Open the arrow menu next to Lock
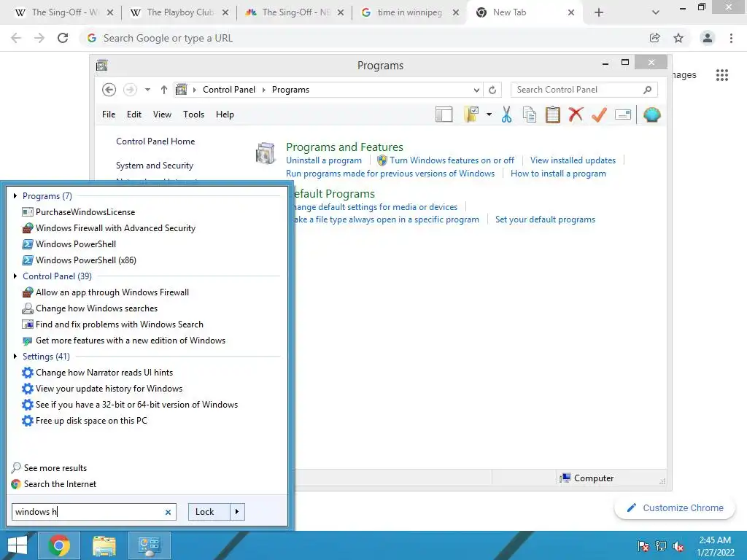 [x=237, y=512]
